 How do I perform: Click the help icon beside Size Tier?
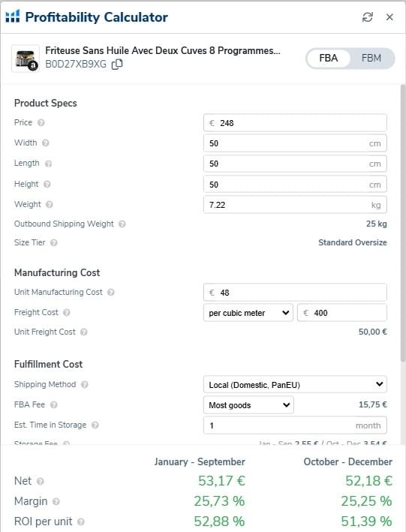click(53, 243)
